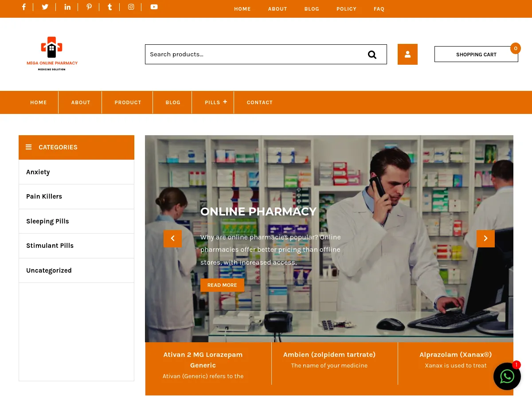
Task: Open the Twitter social icon
Action: tap(45, 7)
